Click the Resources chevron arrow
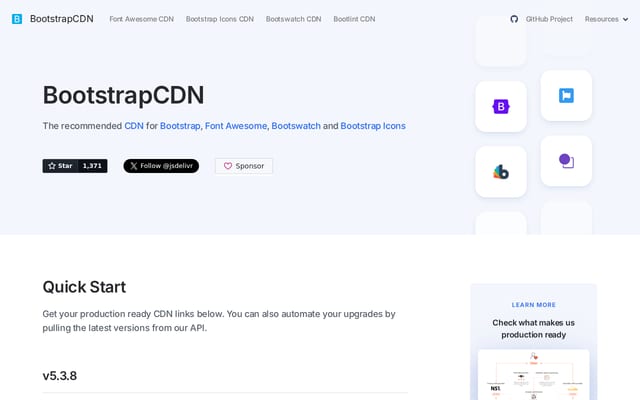Viewport: 640px width, 400px height. 625,19
